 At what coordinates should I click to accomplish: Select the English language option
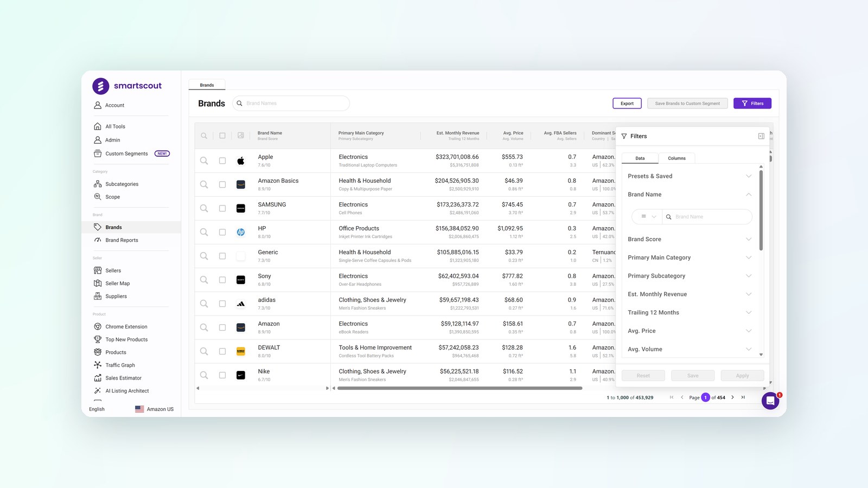pyautogui.click(x=97, y=409)
